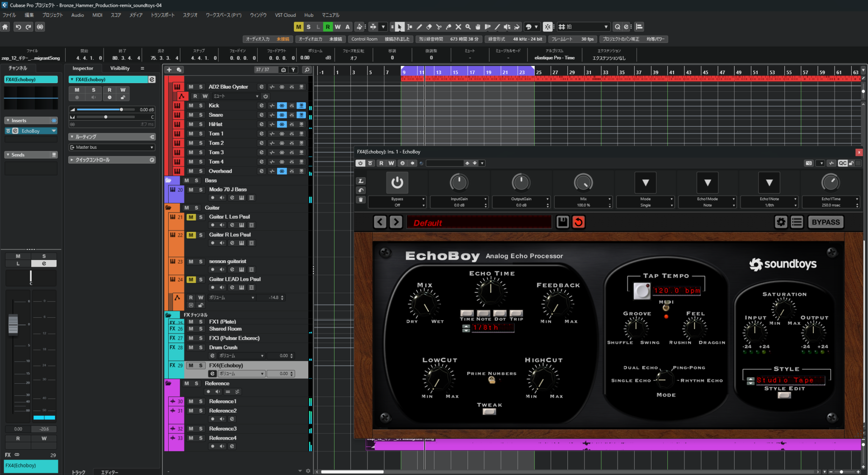Select the Mute X tool
This screenshot has width=868, height=475.
pyautogui.click(x=458, y=27)
